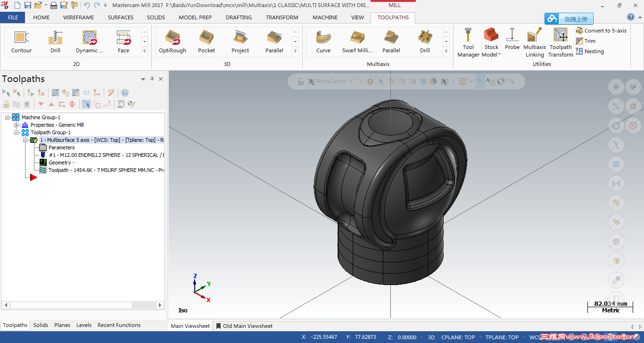Image resolution: width=644 pixels, height=343 pixels.
Task: Move insert arrow down
Action: [x=41, y=104]
